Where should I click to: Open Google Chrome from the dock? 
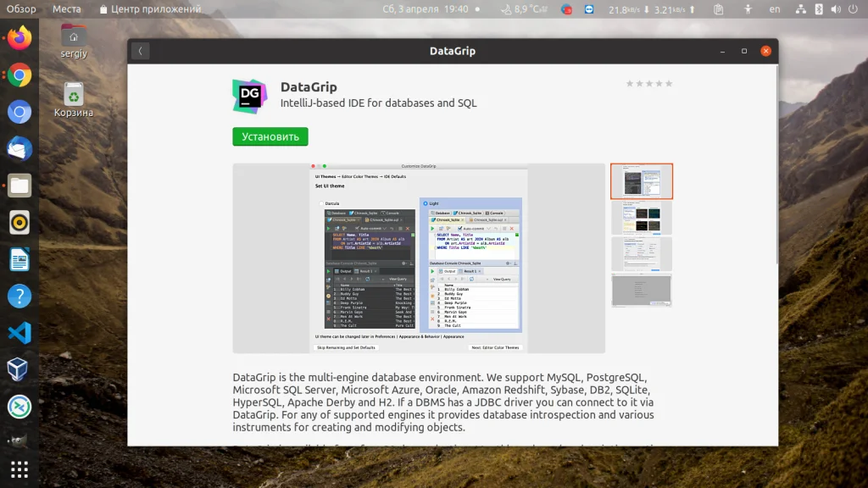(x=19, y=75)
